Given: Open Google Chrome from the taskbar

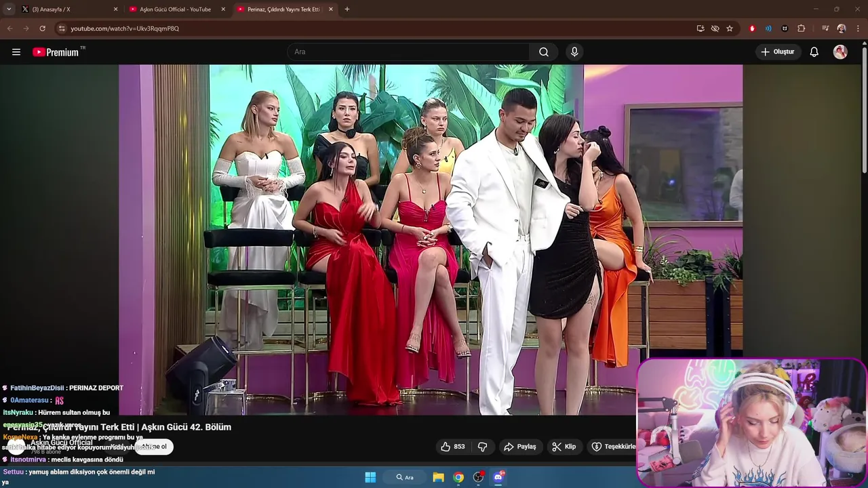Looking at the screenshot, I should click(458, 477).
